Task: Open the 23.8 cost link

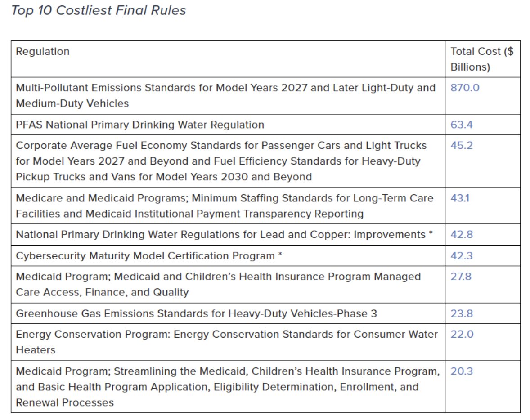Action: pyautogui.click(x=461, y=313)
